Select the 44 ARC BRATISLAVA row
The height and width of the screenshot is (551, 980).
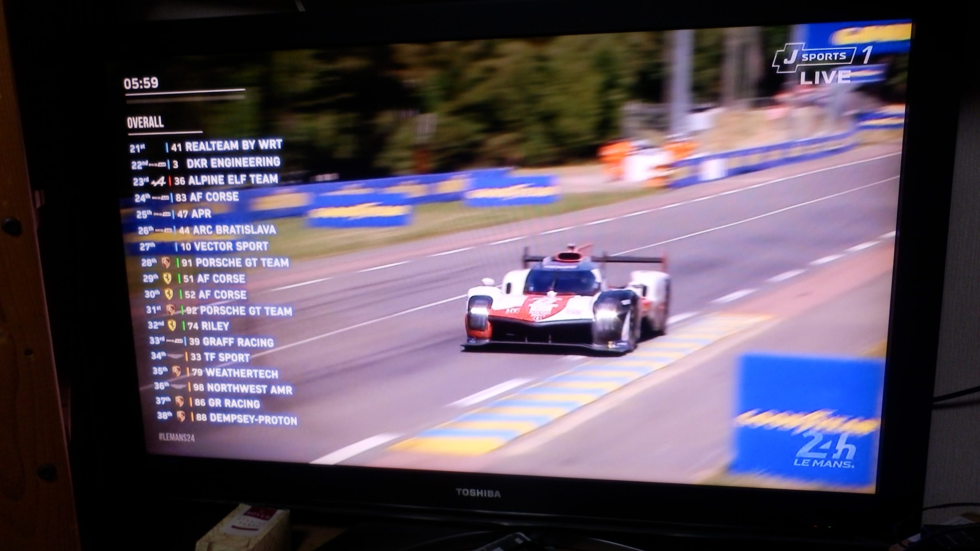(207, 230)
